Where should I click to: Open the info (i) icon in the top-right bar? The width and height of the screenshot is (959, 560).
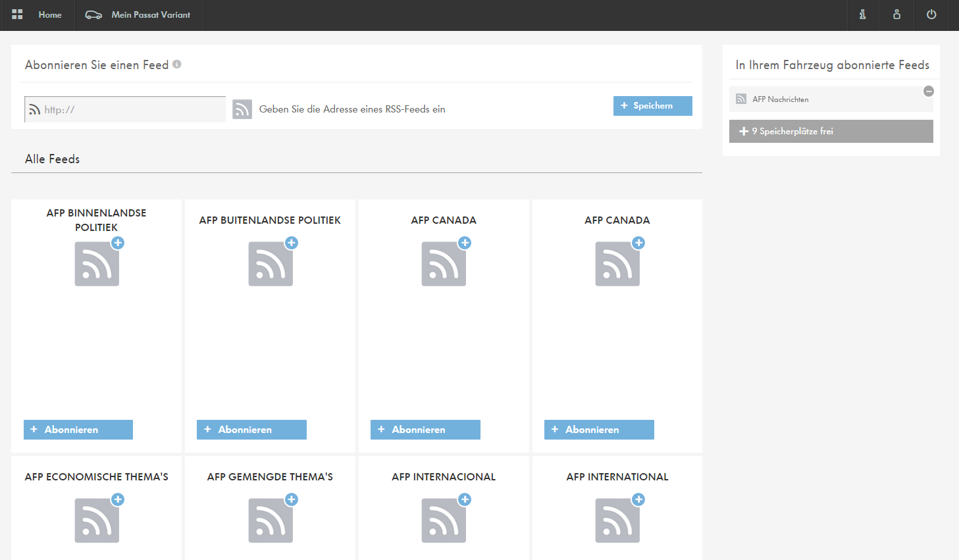862,15
